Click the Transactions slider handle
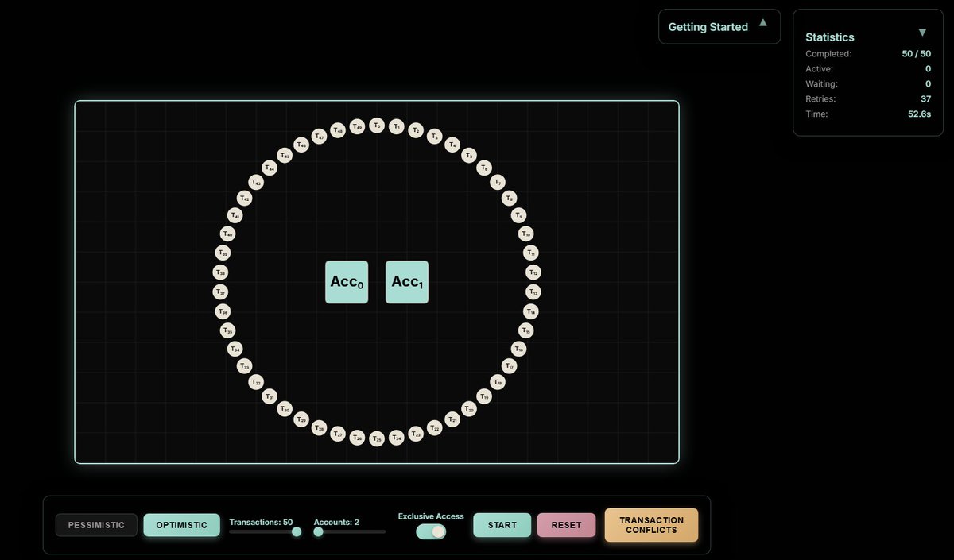 click(297, 531)
